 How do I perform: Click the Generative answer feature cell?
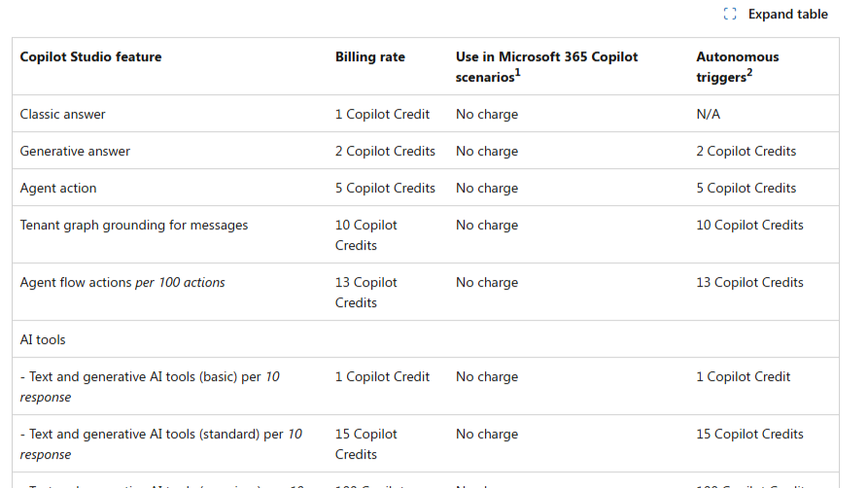[x=75, y=152]
